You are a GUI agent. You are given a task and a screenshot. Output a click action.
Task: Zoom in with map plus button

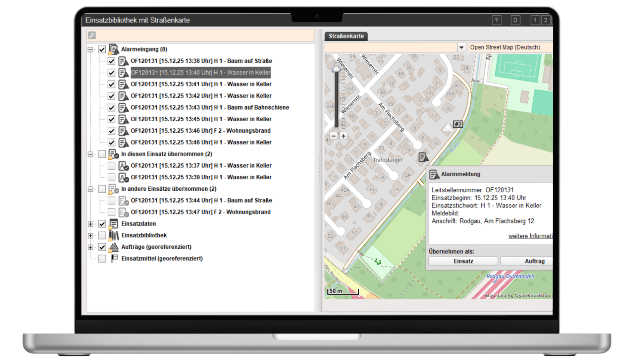point(343,136)
